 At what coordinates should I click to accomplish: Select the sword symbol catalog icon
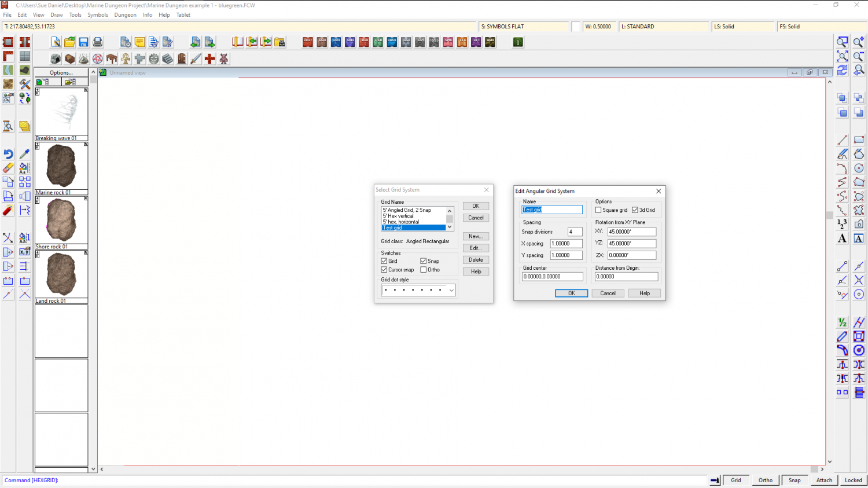(x=196, y=59)
